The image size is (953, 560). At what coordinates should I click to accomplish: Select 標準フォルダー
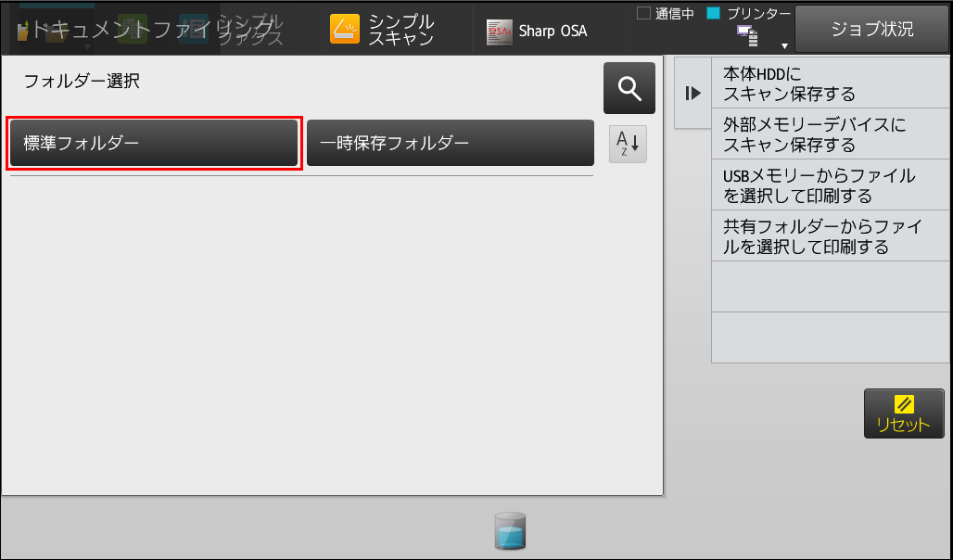point(154,143)
